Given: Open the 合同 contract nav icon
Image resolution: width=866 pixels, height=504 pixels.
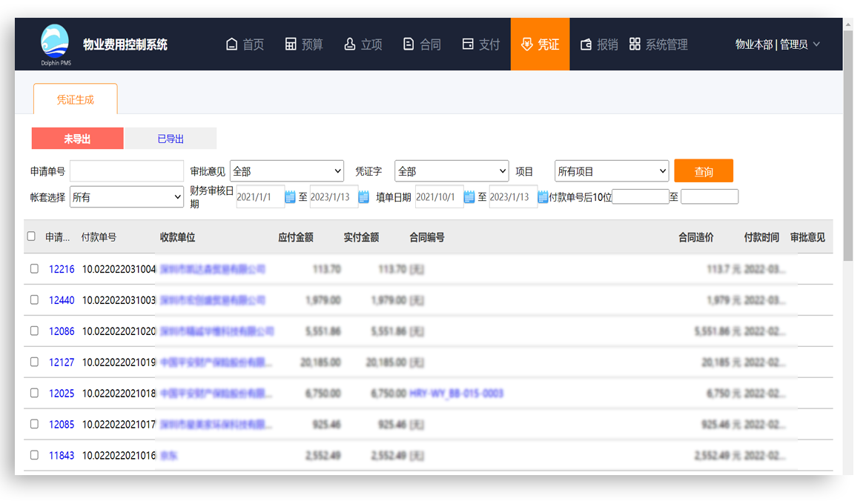Looking at the screenshot, I should pyautogui.click(x=409, y=44).
